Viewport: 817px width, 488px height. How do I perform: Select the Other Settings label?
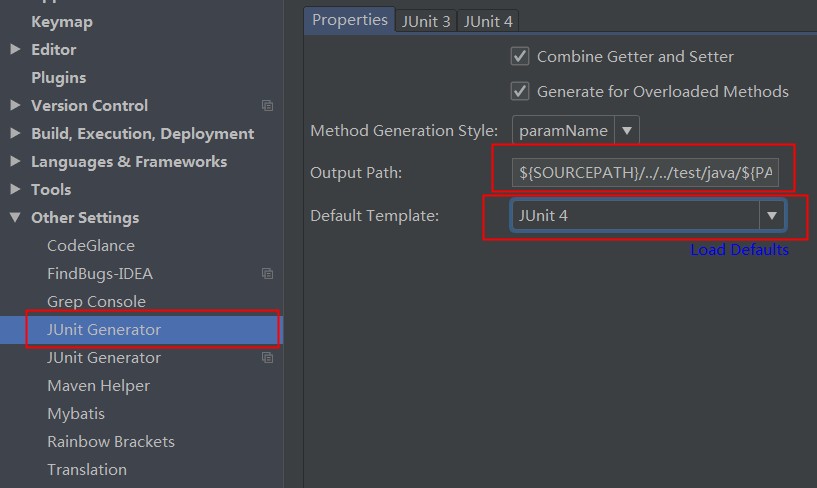click(x=85, y=218)
